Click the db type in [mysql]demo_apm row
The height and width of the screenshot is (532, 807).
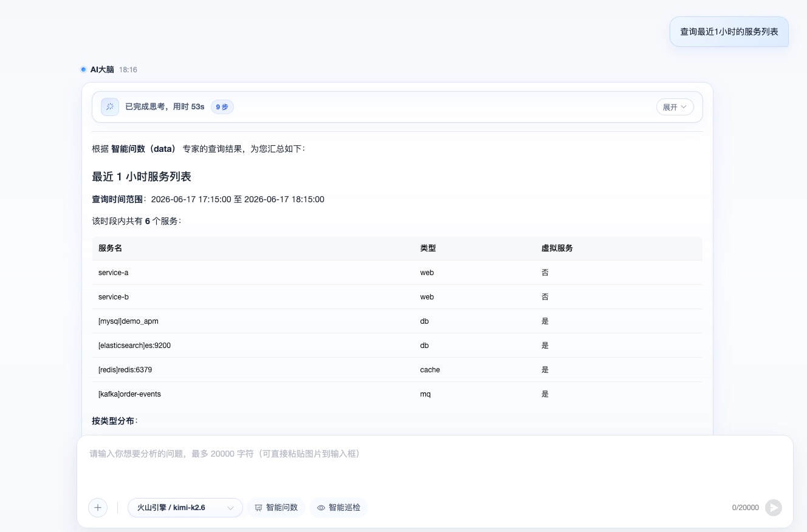click(x=424, y=321)
